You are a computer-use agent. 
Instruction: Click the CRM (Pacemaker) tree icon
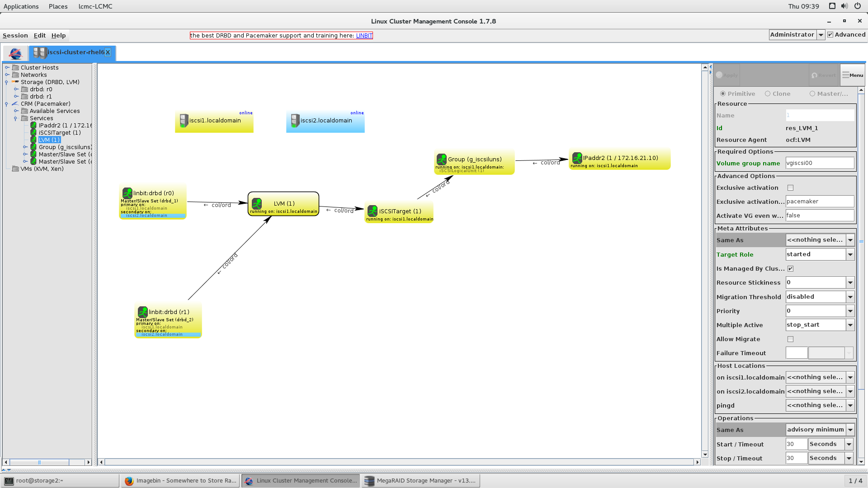click(x=15, y=103)
